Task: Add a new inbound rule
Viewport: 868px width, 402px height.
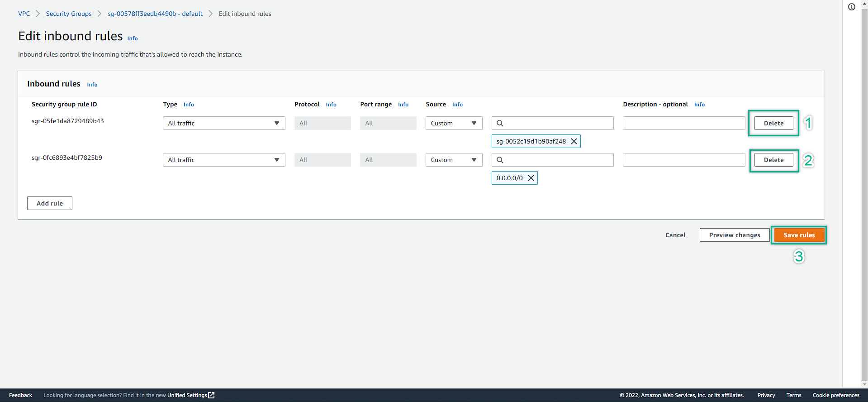Action: pos(50,203)
